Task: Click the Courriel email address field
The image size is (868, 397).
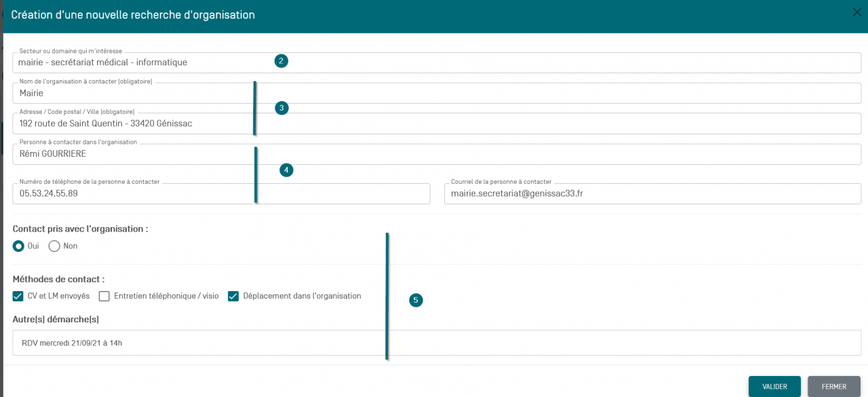Action: [651, 193]
